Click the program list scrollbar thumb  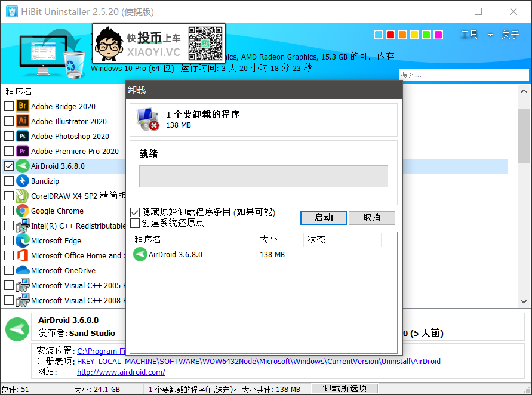coord(524,136)
